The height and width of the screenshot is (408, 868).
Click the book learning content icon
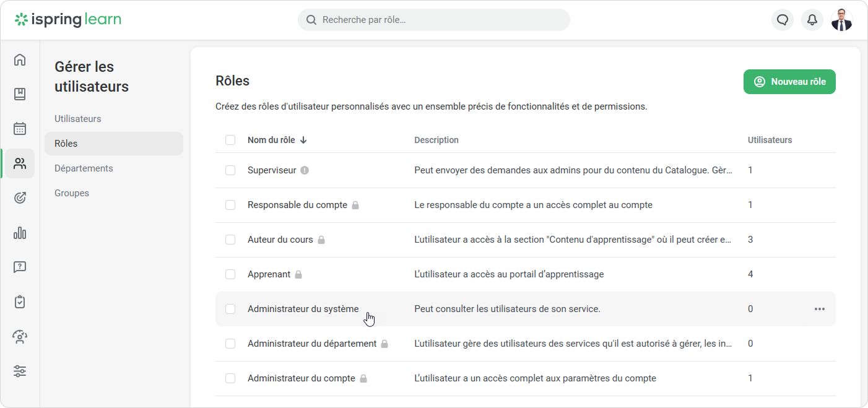20,94
